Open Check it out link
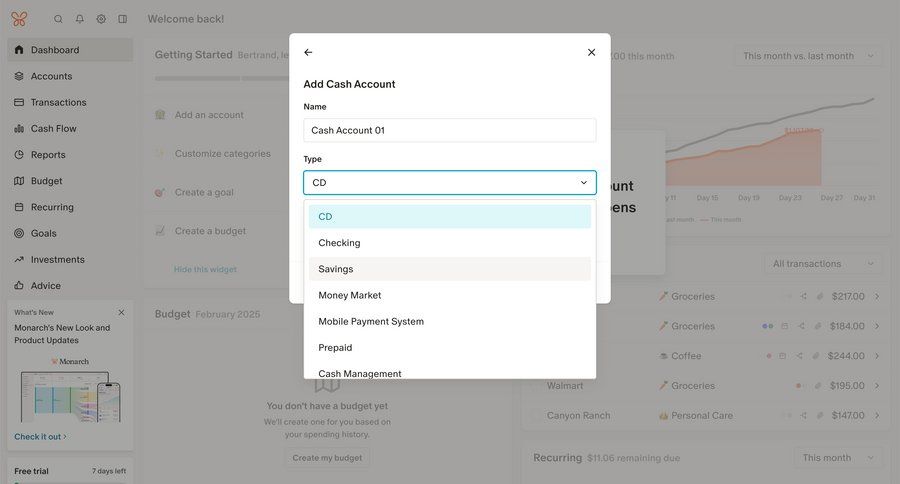 [40, 436]
